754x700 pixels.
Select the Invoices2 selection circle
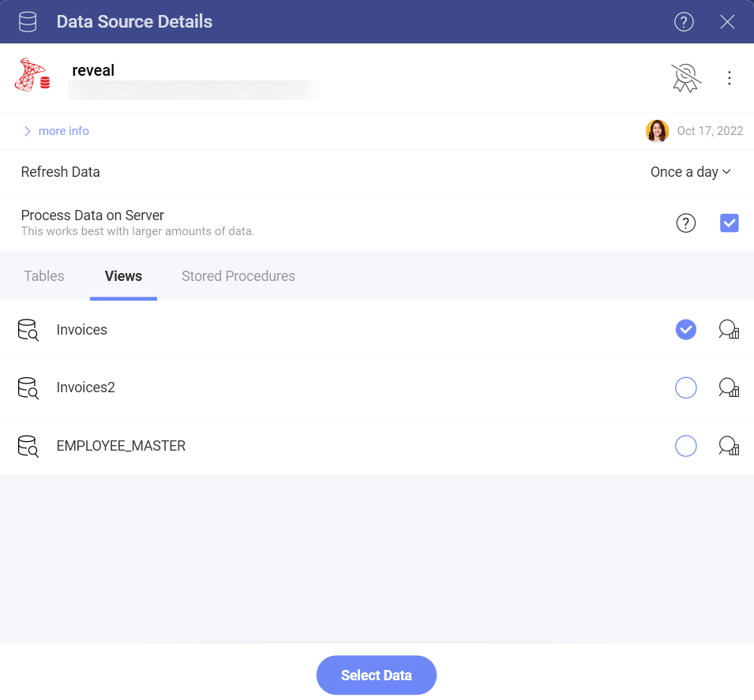(685, 387)
